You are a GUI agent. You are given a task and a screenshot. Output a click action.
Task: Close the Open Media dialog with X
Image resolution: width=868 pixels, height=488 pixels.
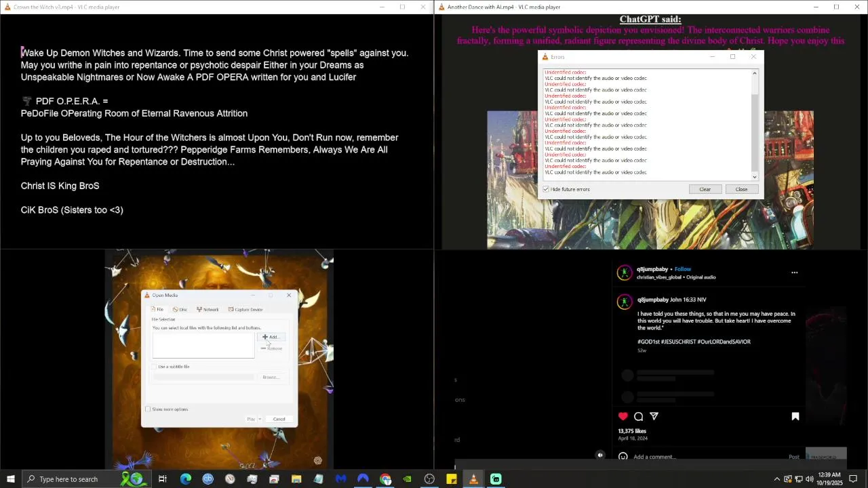point(289,295)
